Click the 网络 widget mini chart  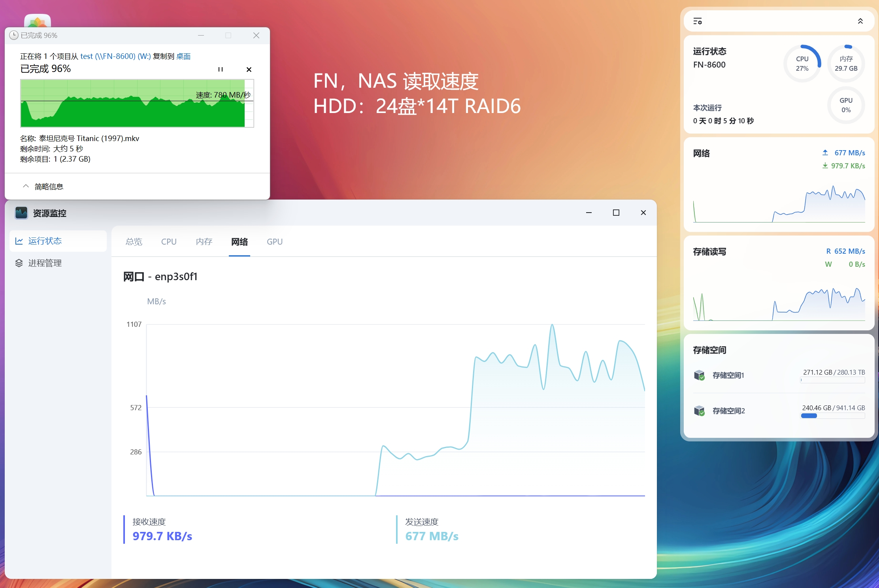point(779,203)
